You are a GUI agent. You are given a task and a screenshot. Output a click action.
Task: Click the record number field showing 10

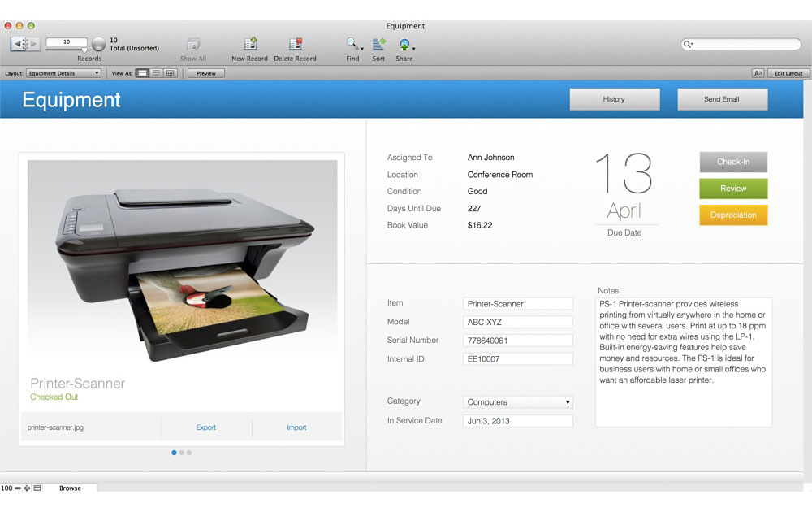[x=67, y=42]
